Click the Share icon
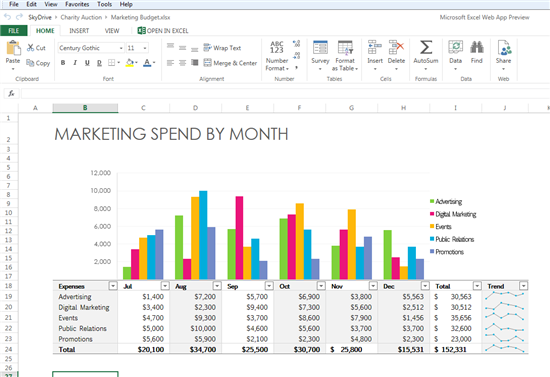550x377 pixels. tap(504, 47)
